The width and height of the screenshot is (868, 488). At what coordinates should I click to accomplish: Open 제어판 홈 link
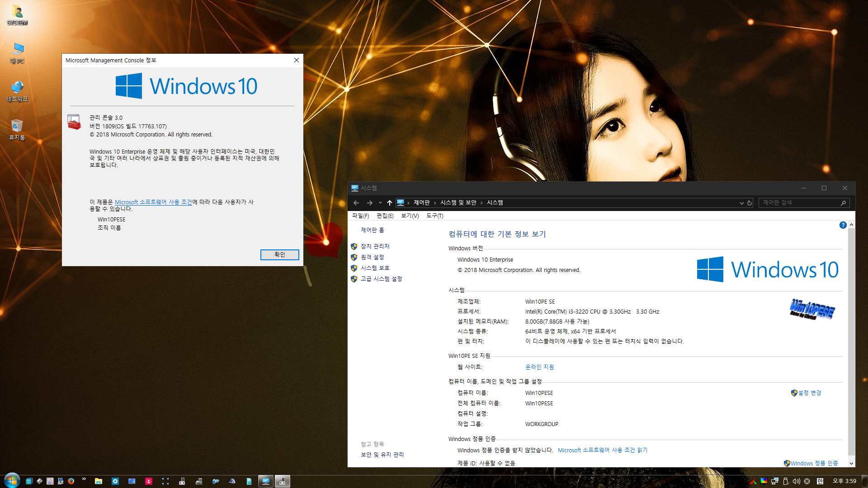pyautogui.click(x=372, y=230)
